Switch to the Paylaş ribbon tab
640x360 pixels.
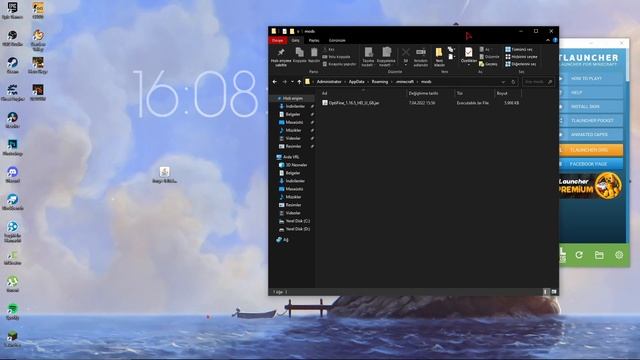coord(314,40)
